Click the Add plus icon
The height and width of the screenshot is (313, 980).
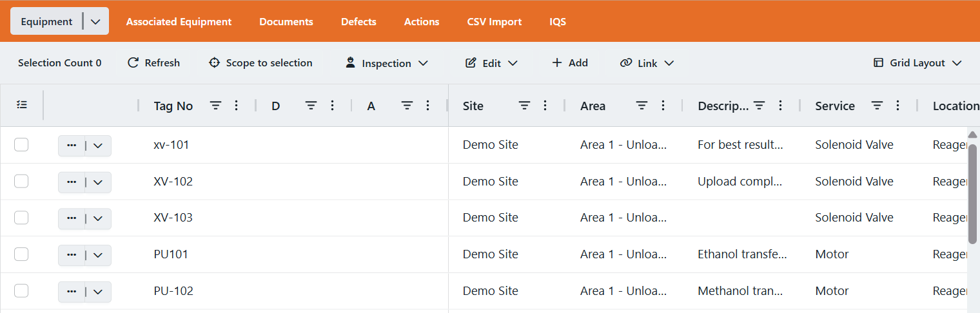(x=557, y=62)
